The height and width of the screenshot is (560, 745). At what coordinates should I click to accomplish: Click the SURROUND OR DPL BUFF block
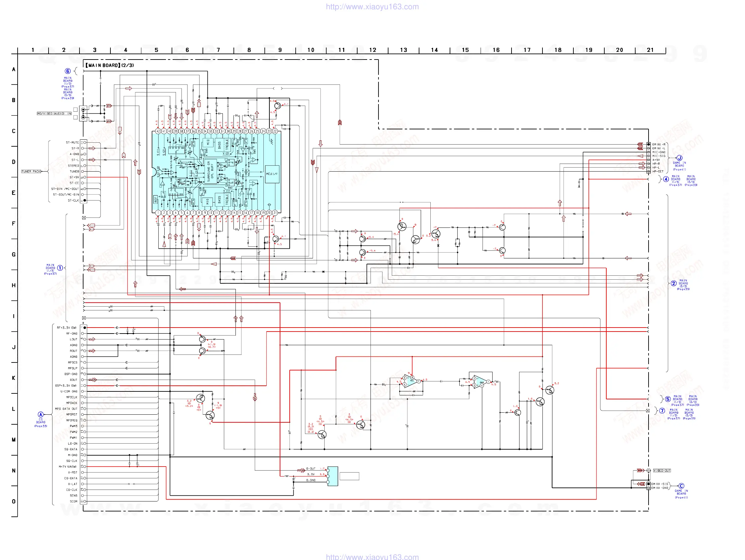[211, 171]
